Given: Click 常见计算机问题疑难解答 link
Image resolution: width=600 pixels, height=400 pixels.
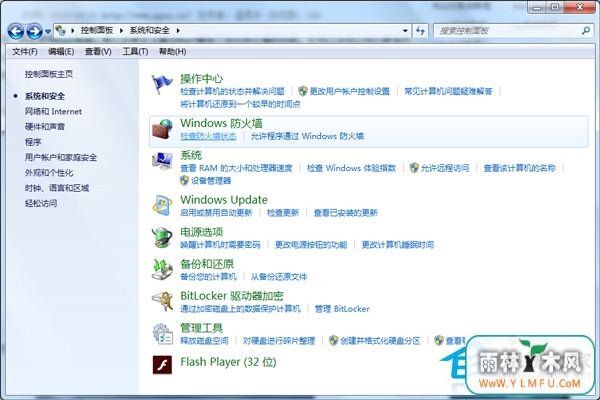Looking at the screenshot, I should tap(448, 91).
